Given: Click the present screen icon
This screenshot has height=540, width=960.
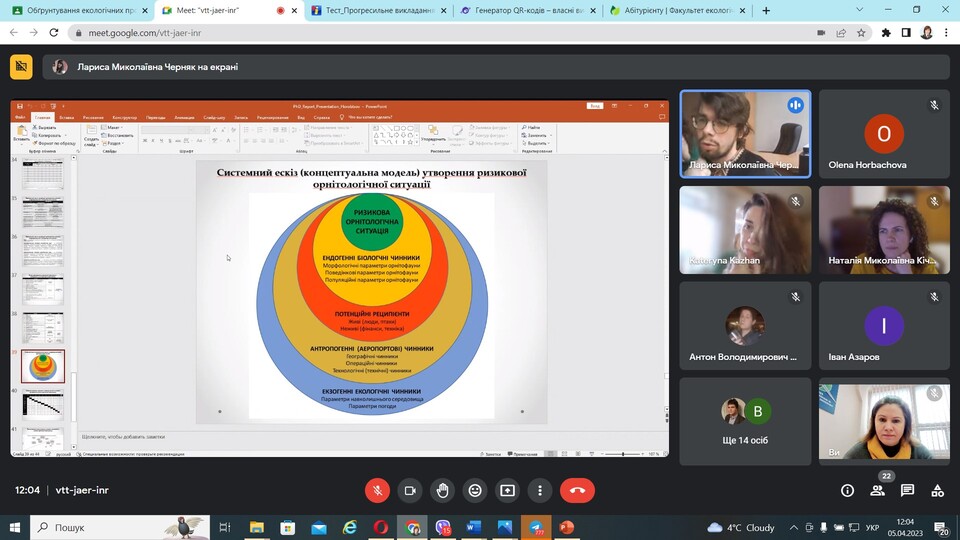Looking at the screenshot, I should coord(507,490).
